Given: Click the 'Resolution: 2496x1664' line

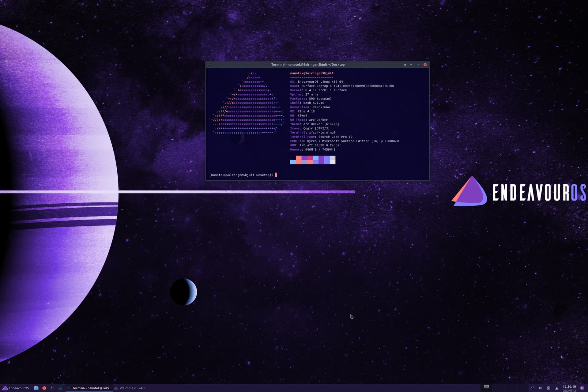Looking at the screenshot, I should click(310, 107).
